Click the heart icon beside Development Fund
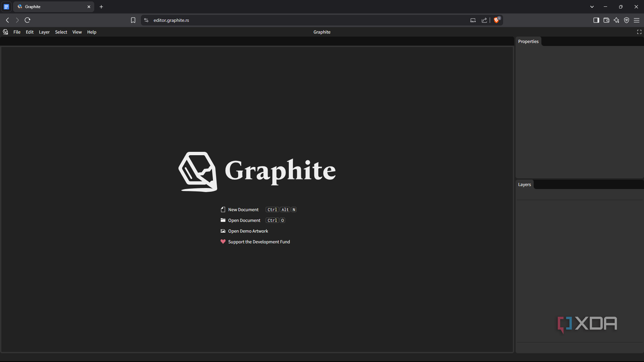Screen dimensions: 644x362 point(223,241)
